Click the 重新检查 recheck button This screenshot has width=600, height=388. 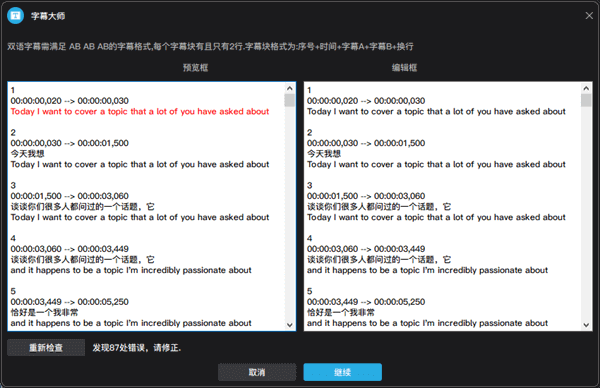pos(46,347)
